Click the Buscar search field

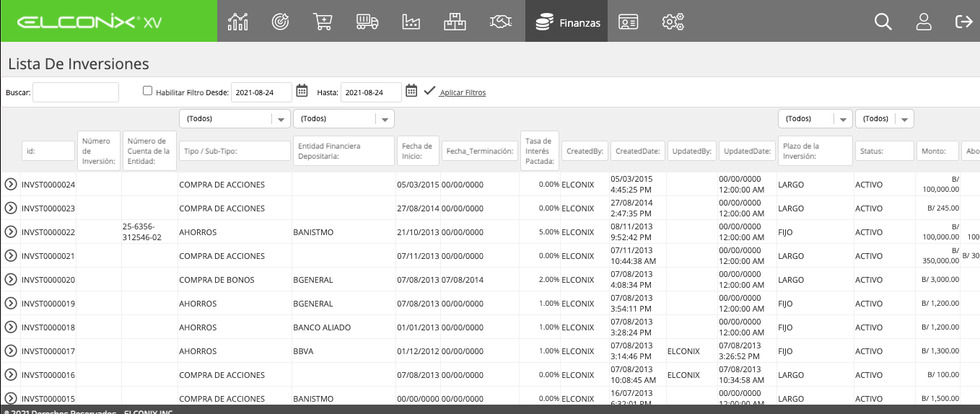[x=76, y=92]
